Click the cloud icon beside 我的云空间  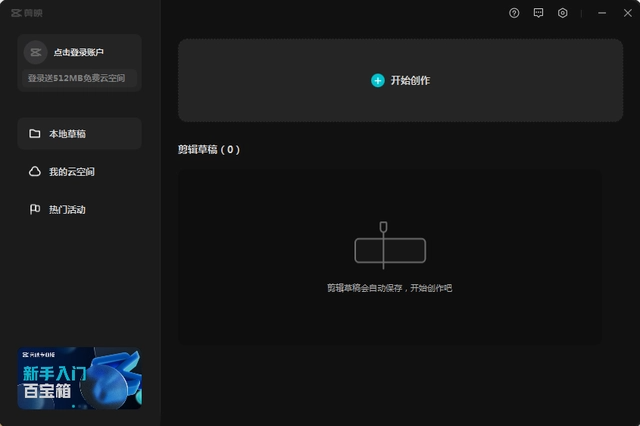pyautogui.click(x=35, y=172)
